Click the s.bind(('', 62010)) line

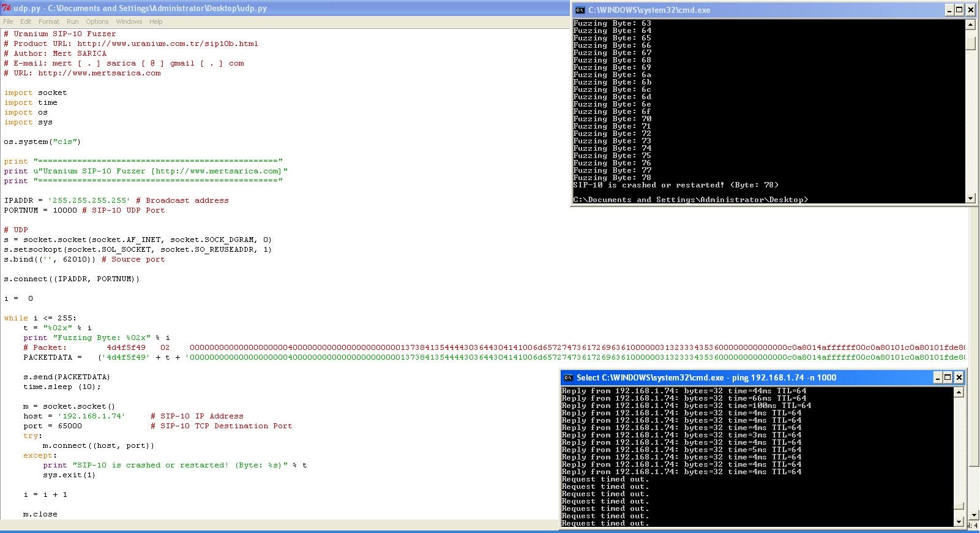coord(84,259)
